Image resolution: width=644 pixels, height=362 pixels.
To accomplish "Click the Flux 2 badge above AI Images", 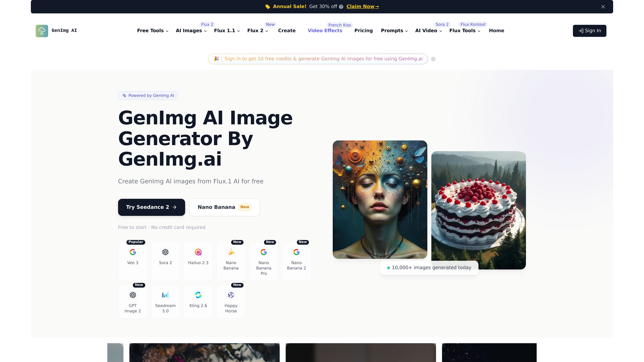I will coord(207,24).
